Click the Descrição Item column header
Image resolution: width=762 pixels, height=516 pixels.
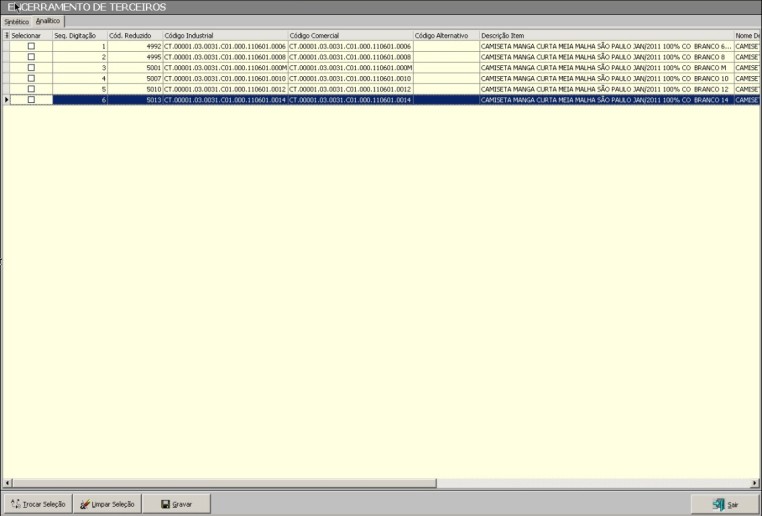pyautogui.click(x=605, y=35)
